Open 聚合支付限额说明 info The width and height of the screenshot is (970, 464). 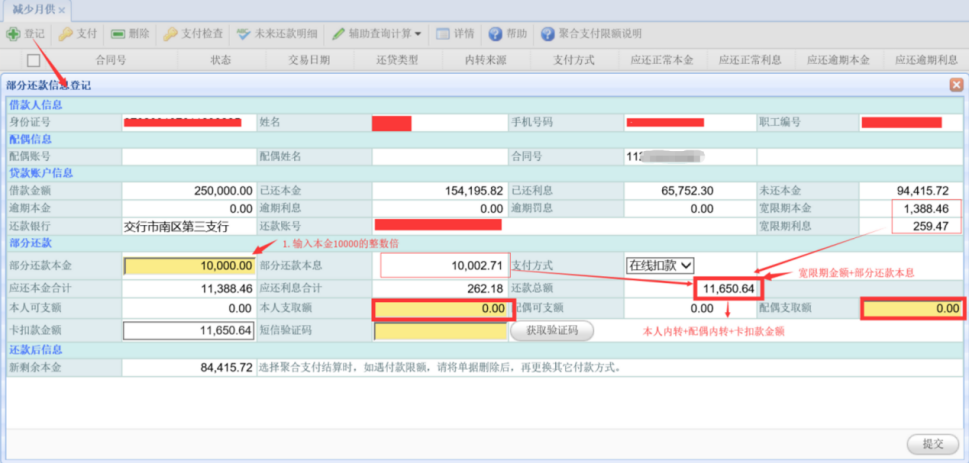tap(548, 33)
